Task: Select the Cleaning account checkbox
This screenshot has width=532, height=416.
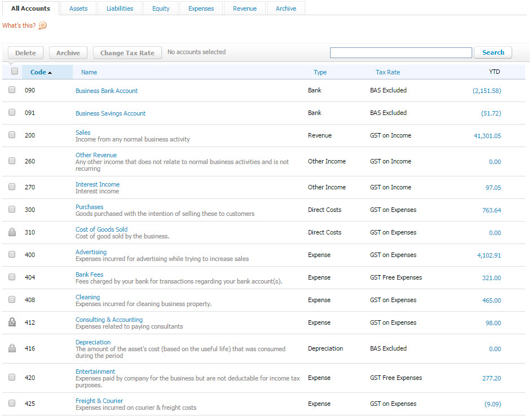Action: click(x=12, y=300)
